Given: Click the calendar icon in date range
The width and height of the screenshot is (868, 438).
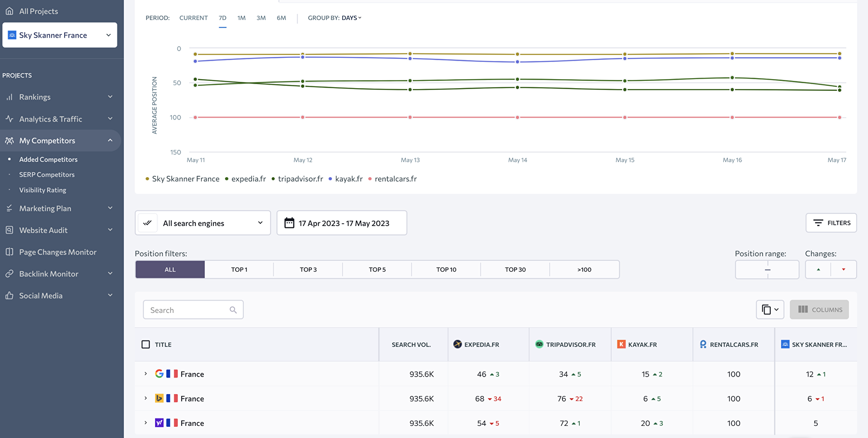Looking at the screenshot, I should pyautogui.click(x=289, y=223).
